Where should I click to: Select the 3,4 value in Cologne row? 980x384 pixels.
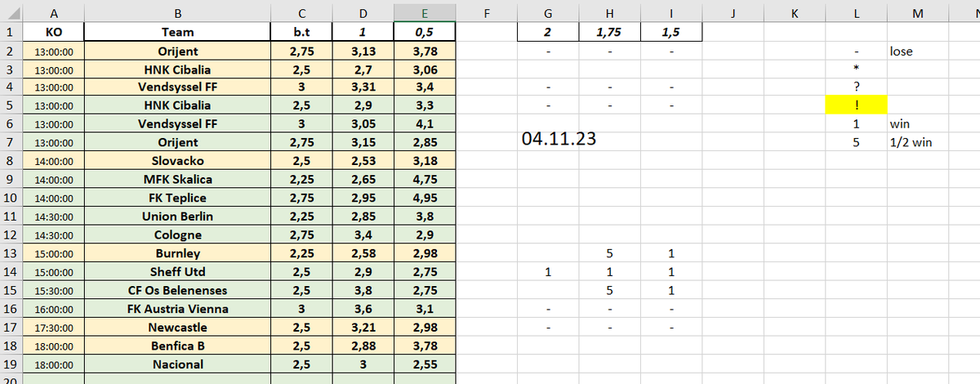[x=363, y=234]
